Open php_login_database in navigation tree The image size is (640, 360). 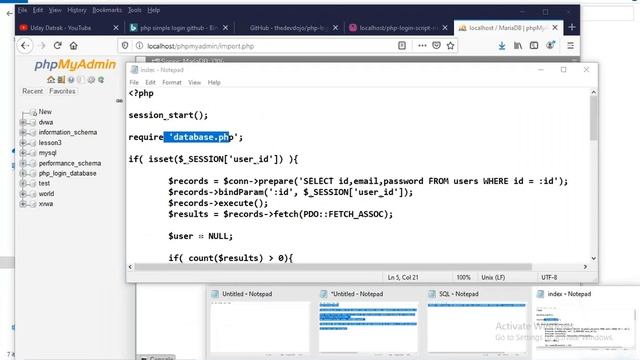click(67, 173)
